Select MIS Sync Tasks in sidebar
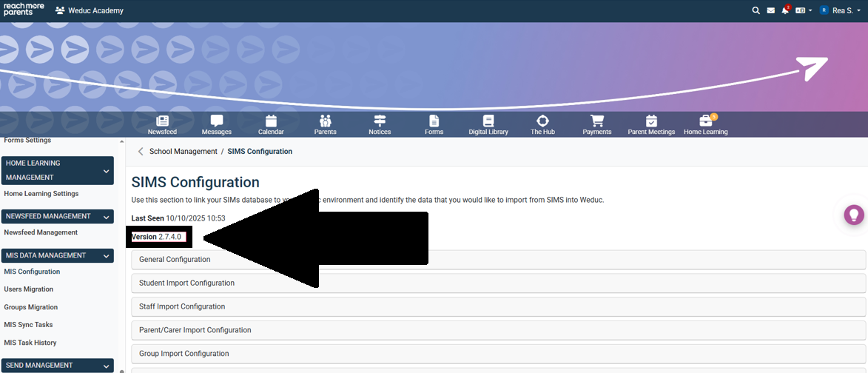Viewport: 868px width, 373px height. coord(28,325)
